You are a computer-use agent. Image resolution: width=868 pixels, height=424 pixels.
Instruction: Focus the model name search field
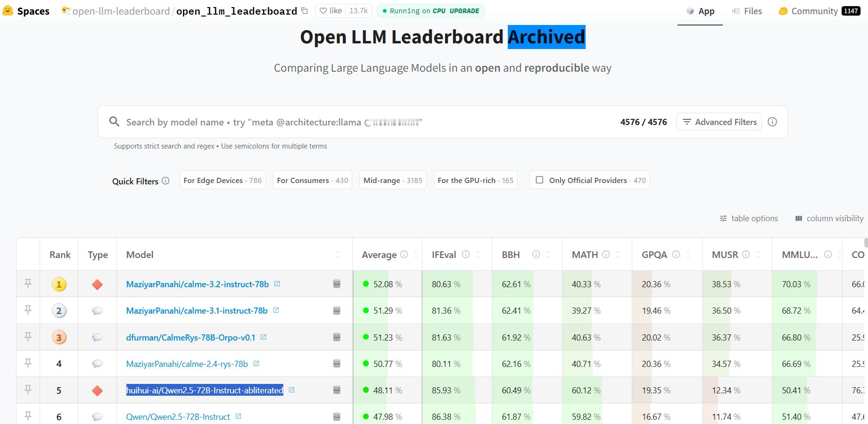[x=368, y=122]
